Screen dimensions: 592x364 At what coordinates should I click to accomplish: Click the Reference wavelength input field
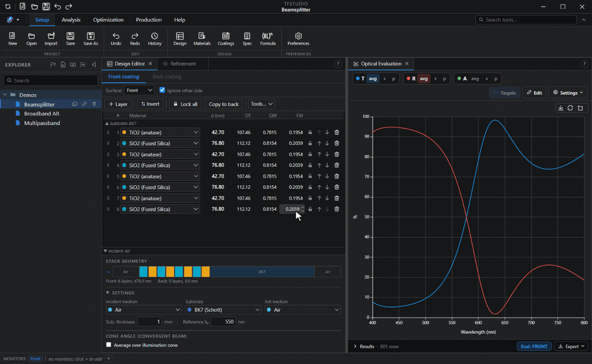[x=223, y=322]
